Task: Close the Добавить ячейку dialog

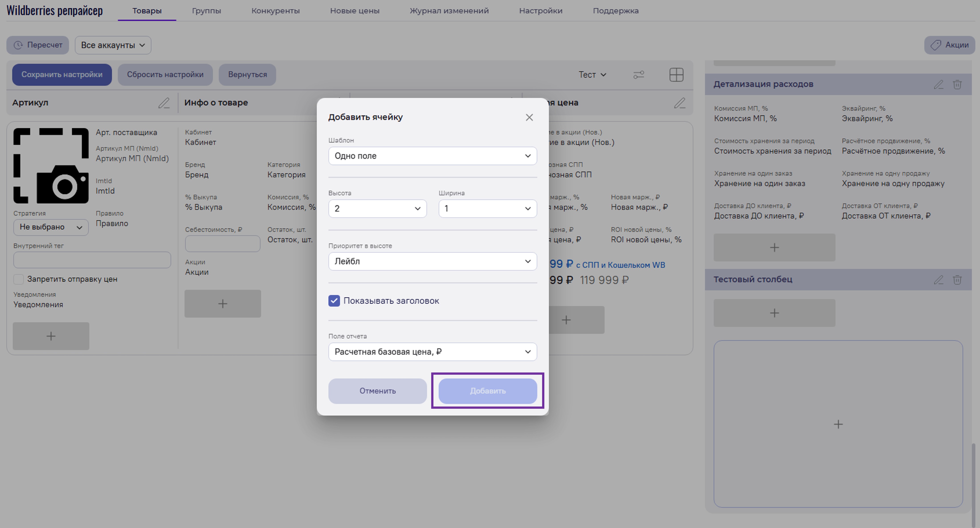Action: (x=529, y=117)
